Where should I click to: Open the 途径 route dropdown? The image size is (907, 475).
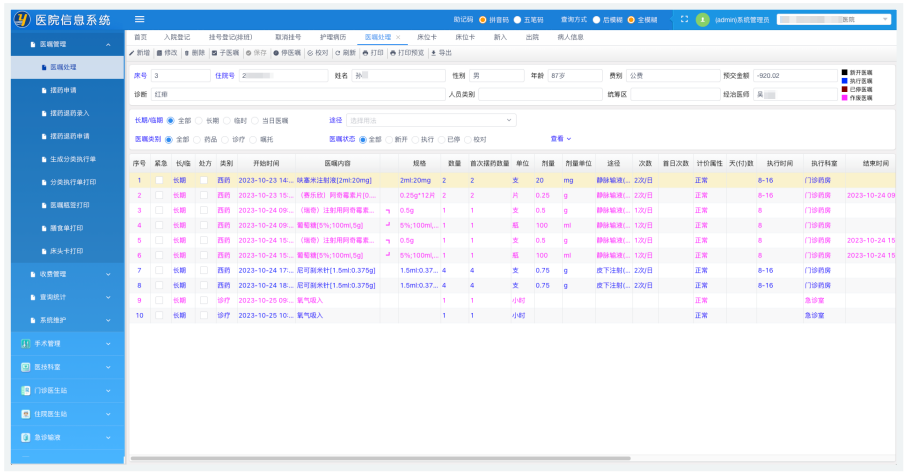tap(431, 120)
